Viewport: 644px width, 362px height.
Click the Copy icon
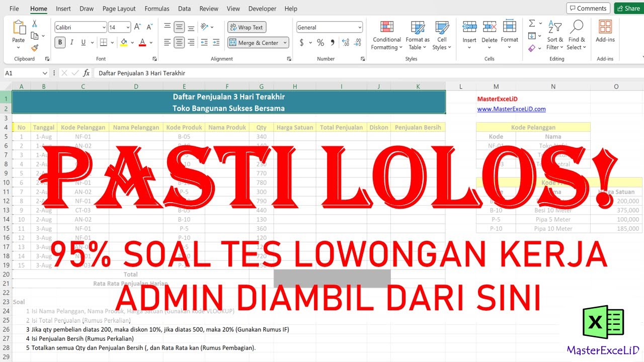[34, 36]
